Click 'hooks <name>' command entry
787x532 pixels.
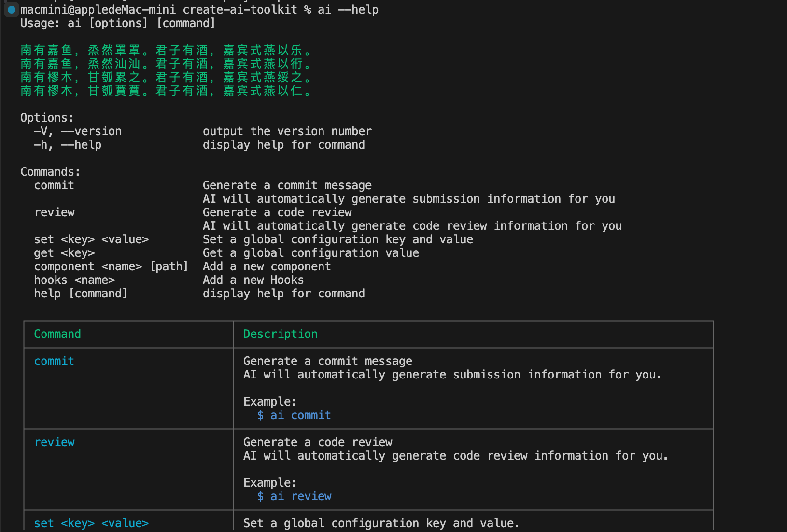74,280
